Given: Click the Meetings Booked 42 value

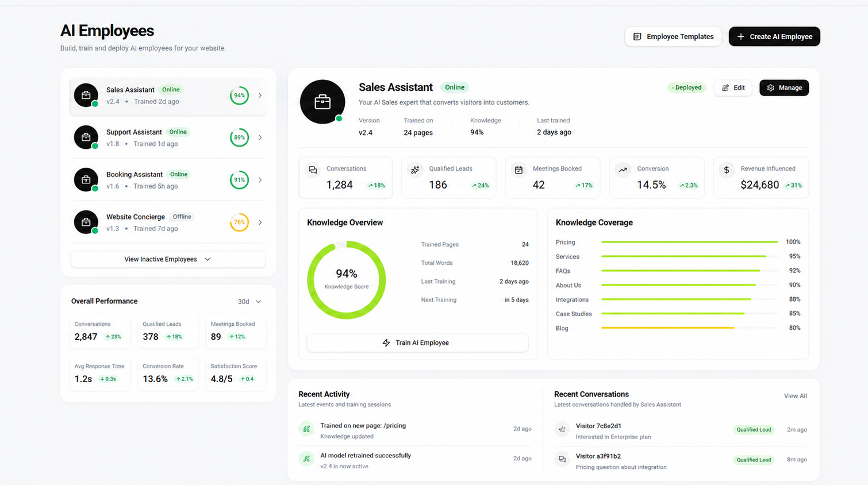Looking at the screenshot, I should [x=539, y=185].
